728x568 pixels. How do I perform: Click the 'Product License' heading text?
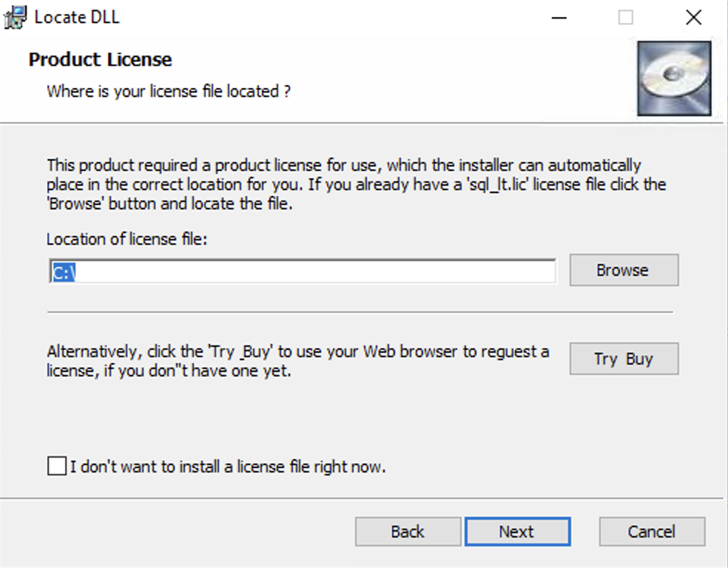(x=99, y=59)
